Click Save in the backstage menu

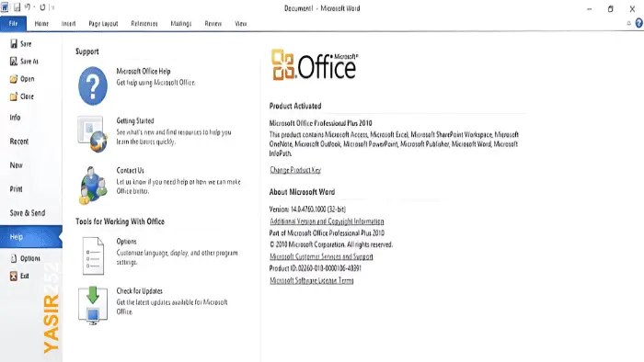tap(20, 44)
